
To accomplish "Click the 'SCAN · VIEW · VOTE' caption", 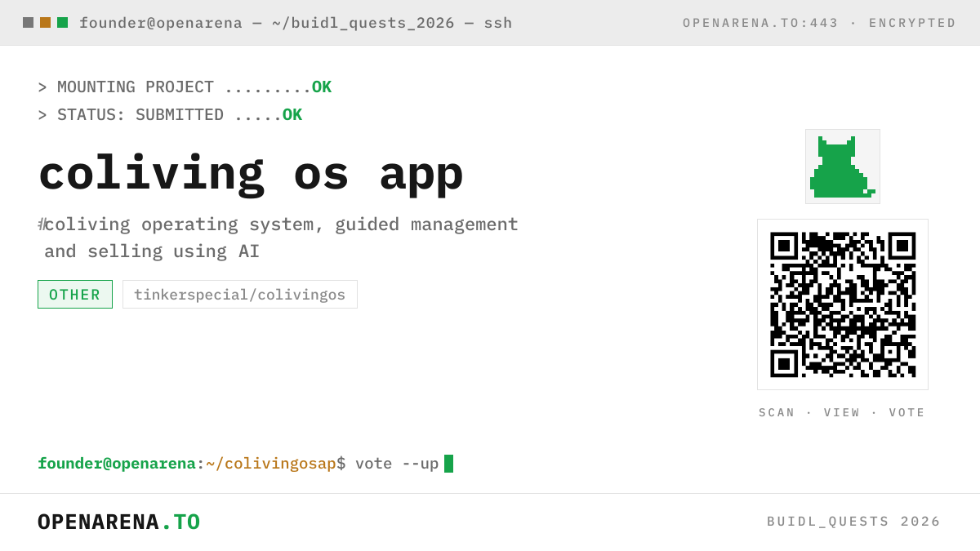I will [842, 413].
